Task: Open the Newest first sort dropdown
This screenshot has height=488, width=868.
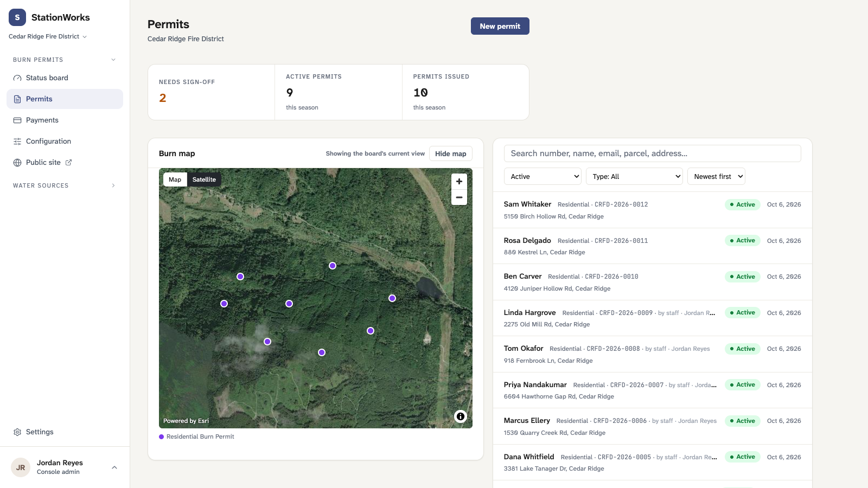Action: tap(716, 176)
